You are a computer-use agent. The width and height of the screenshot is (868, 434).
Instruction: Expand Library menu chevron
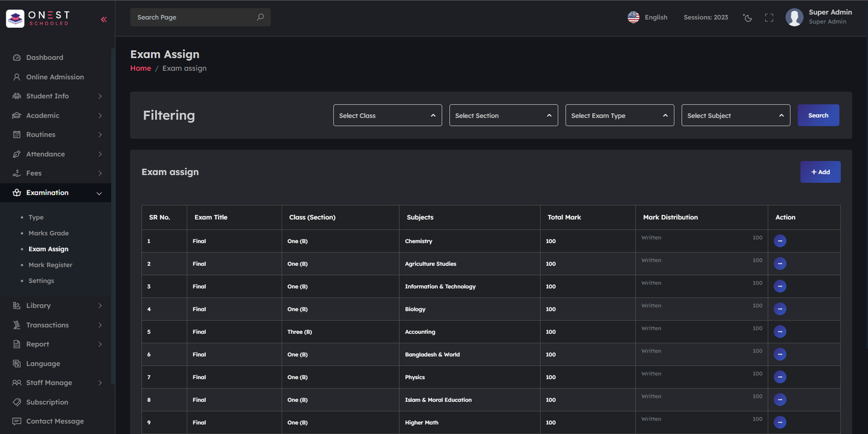coord(100,305)
